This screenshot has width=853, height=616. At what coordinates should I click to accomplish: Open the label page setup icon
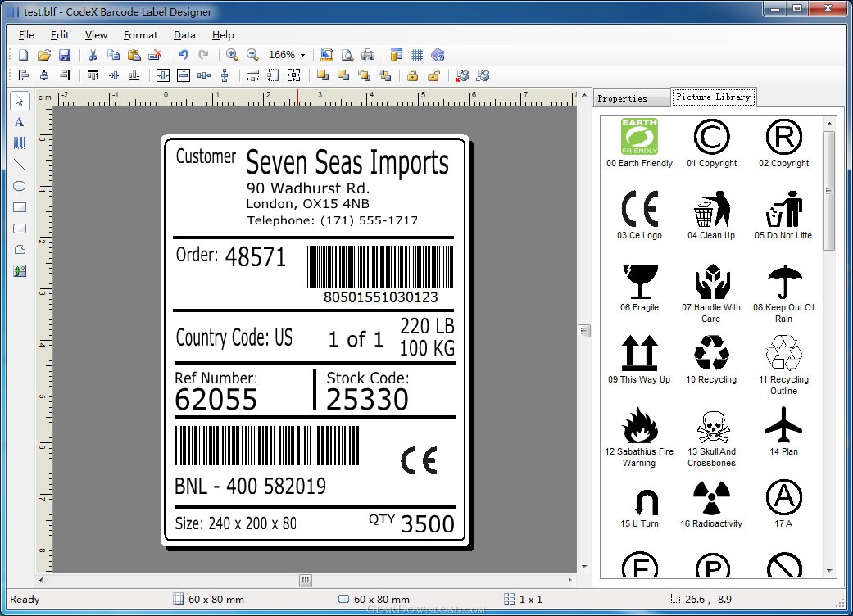tap(327, 55)
